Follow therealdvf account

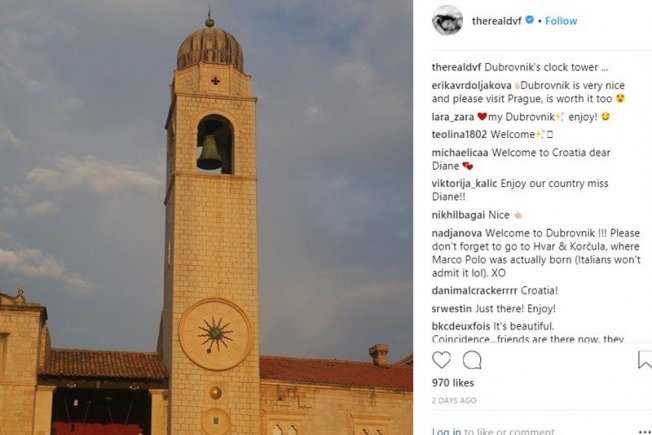click(561, 21)
